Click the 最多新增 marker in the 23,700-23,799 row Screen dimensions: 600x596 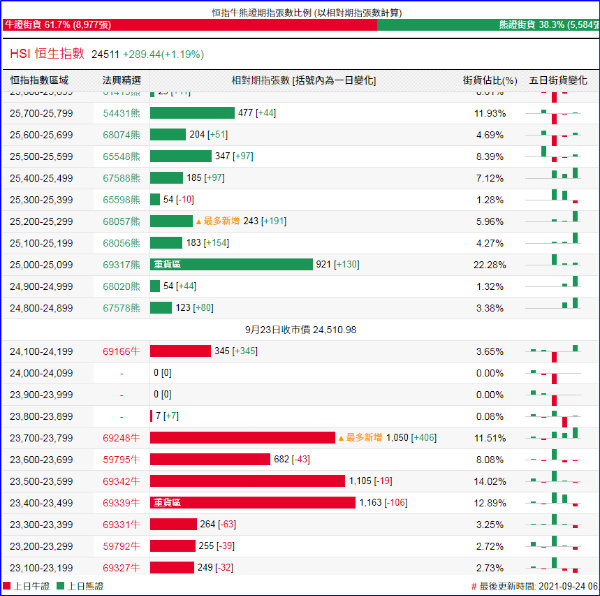360,438
